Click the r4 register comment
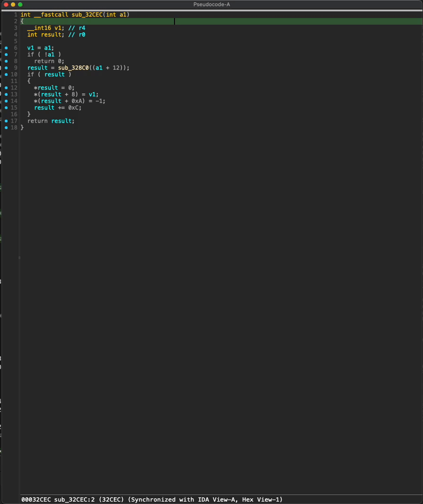 [82, 28]
